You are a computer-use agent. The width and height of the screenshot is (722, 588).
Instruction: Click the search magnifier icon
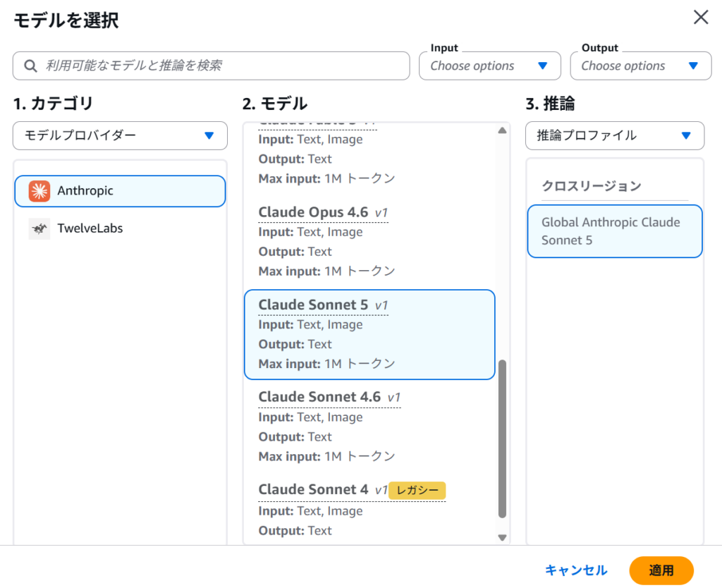tap(30, 66)
